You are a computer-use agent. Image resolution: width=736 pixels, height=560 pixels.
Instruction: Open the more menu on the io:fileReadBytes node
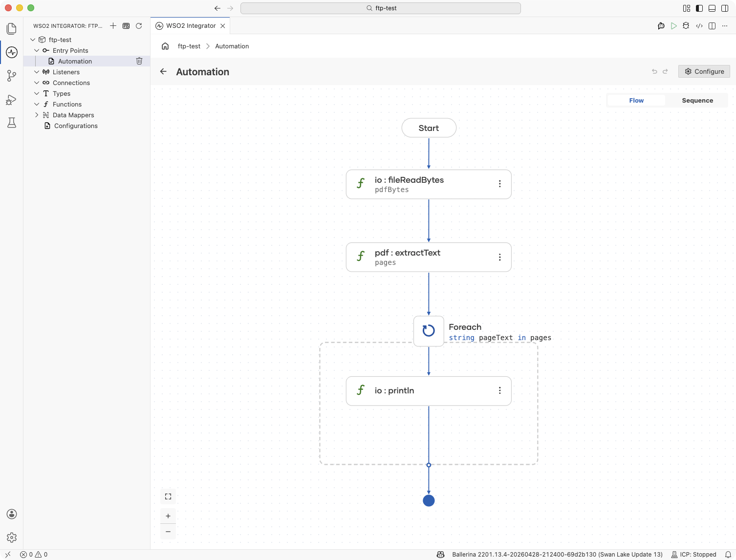point(499,184)
